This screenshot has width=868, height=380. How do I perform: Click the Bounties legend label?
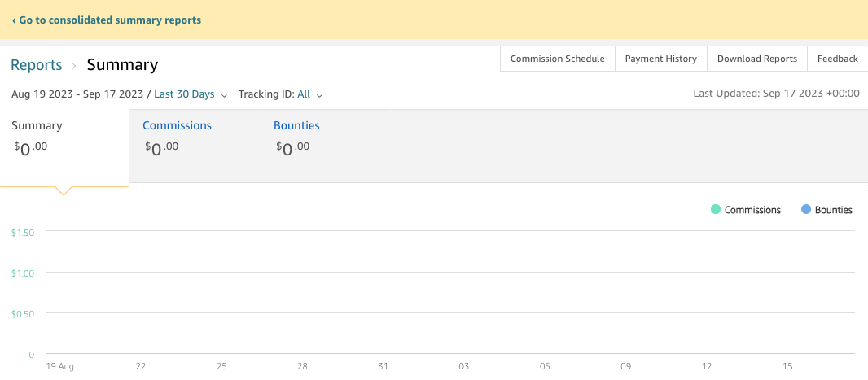click(833, 210)
